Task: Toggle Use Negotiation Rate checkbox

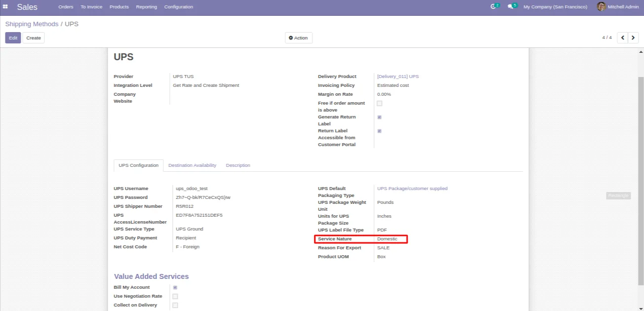Action: pyautogui.click(x=175, y=296)
